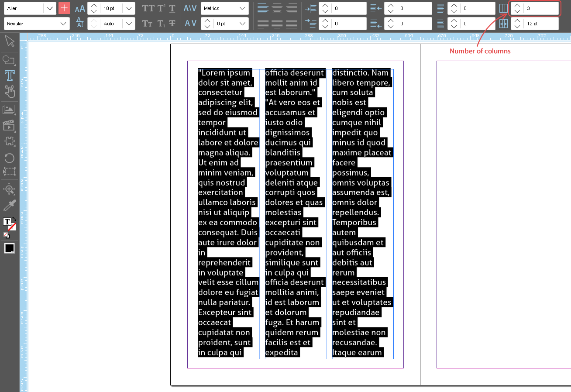Click the red plus add font button
This screenshot has height=392, width=571.
[x=64, y=8]
